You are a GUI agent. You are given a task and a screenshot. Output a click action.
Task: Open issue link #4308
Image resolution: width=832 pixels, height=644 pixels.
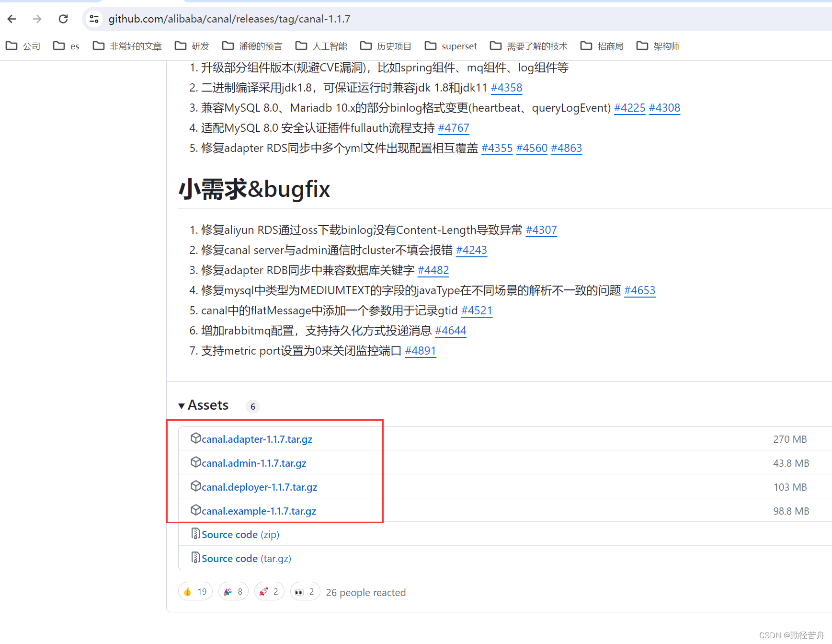pos(664,108)
